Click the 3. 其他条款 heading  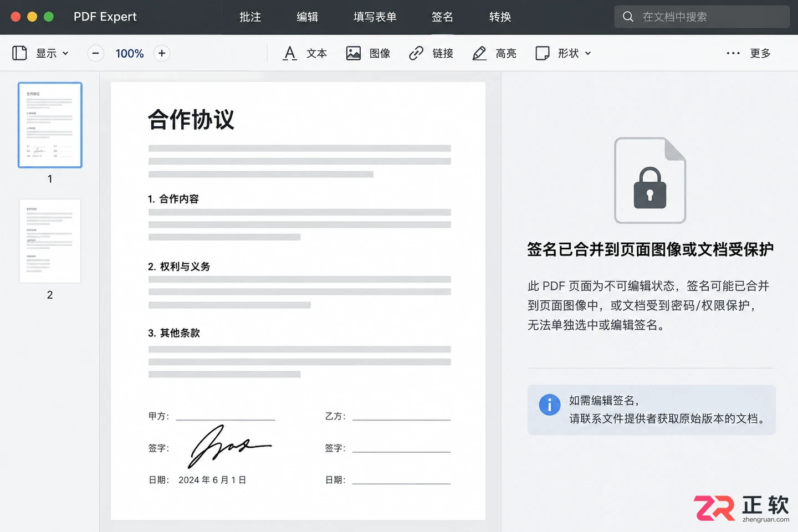click(174, 333)
